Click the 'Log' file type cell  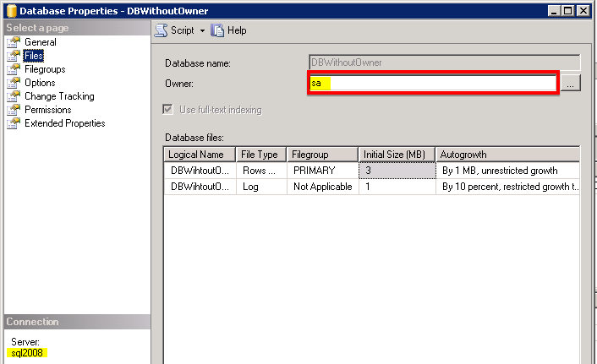(261, 187)
